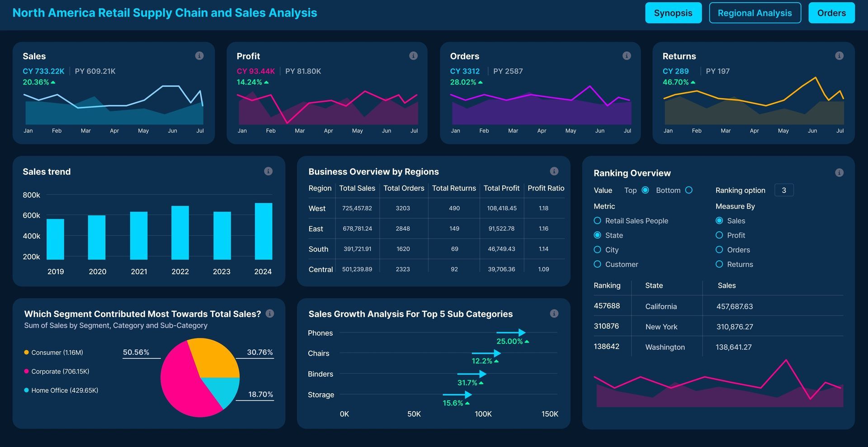Click the 2019 bar in Sales trend
This screenshot has height=447, width=868.
click(x=55, y=239)
